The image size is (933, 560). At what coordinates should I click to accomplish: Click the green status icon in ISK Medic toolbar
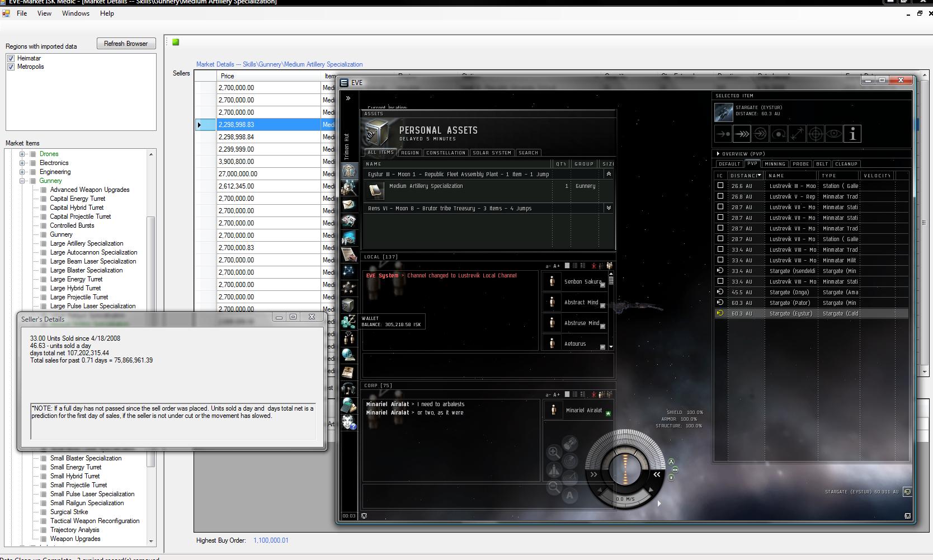tap(176, 42)
